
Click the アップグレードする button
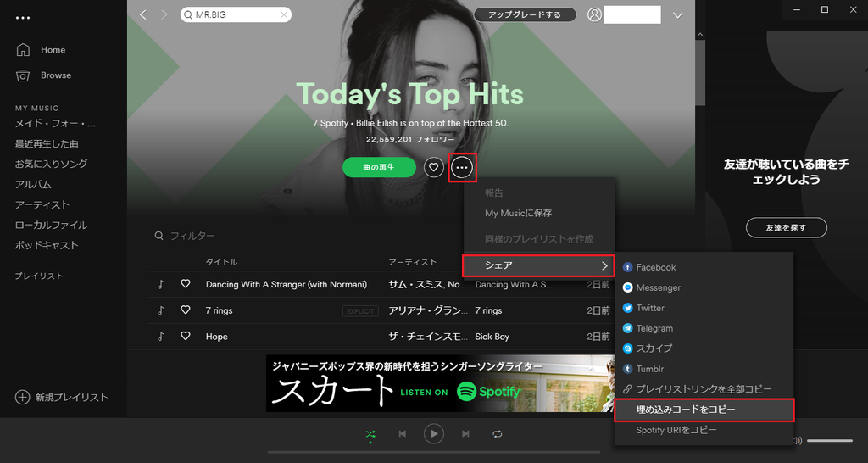[x=525, y=15]
